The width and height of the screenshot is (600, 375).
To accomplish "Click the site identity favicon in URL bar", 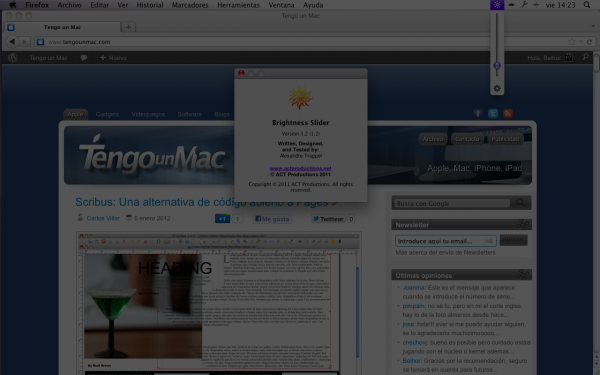I will (40, 42).
